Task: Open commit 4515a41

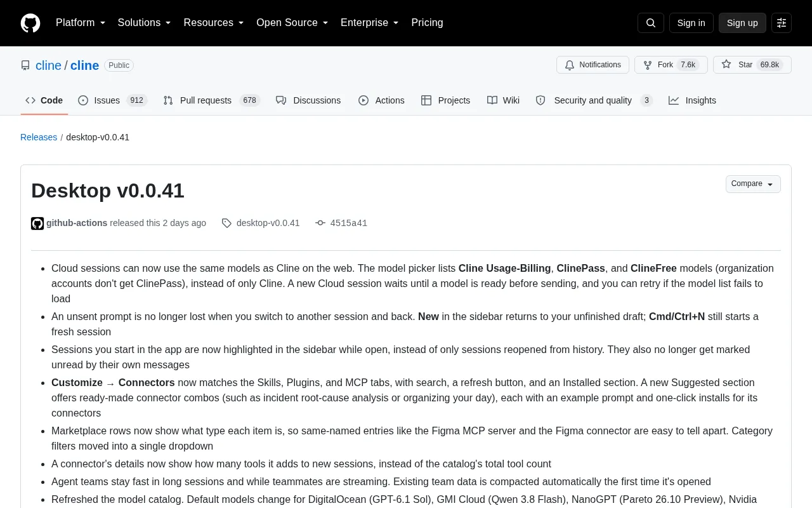Action: (349, 223)
